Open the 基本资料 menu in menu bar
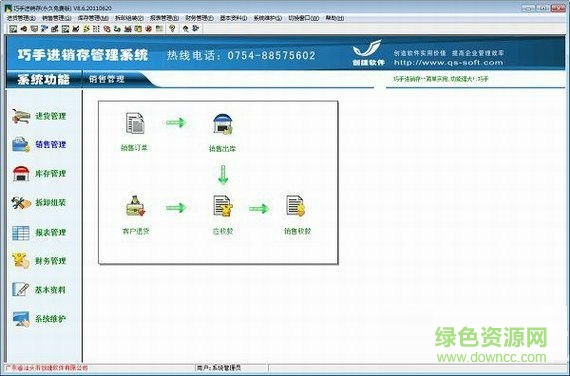This screenshot has width=570, height=376. [x=233, y=18]
